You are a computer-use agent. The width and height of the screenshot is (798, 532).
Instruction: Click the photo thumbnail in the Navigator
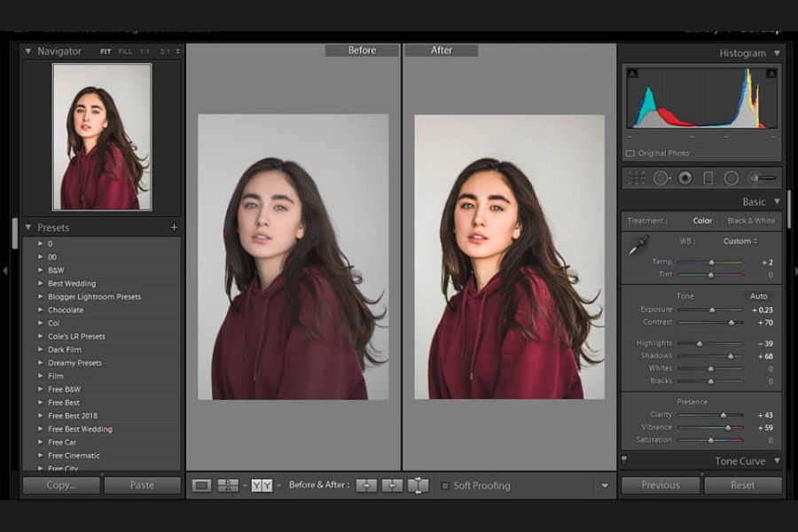point(100,137)
